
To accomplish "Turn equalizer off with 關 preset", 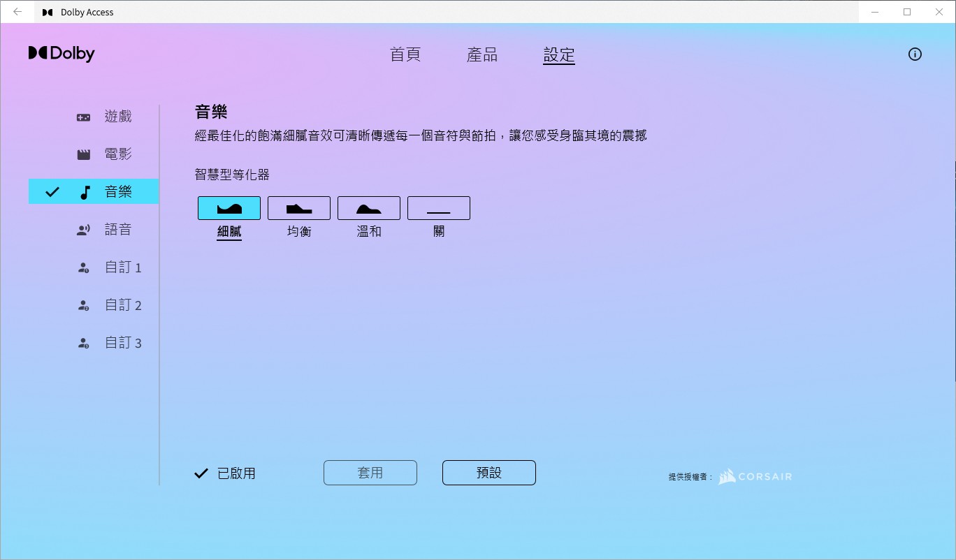I will pyautogui.click(x=439, y=208).
